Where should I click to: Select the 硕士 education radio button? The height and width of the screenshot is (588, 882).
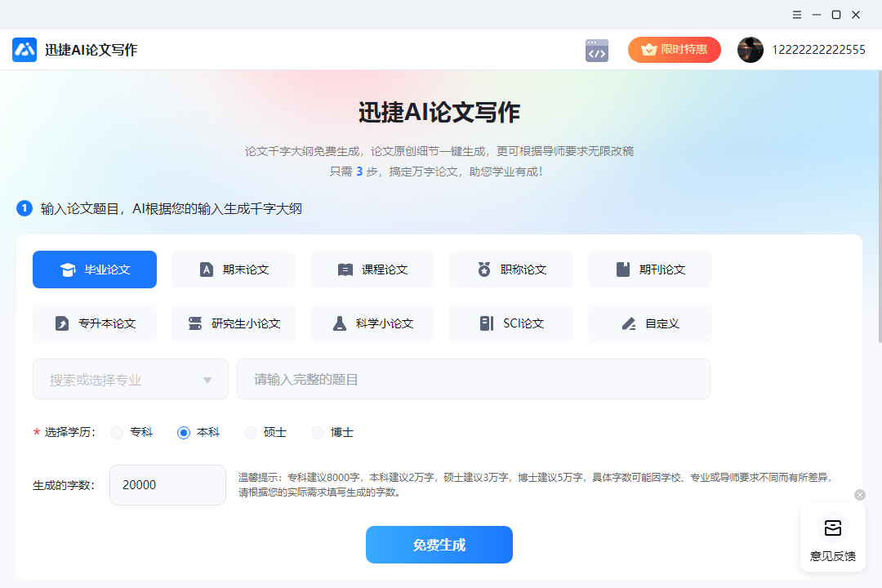click(x=251, y=433)
